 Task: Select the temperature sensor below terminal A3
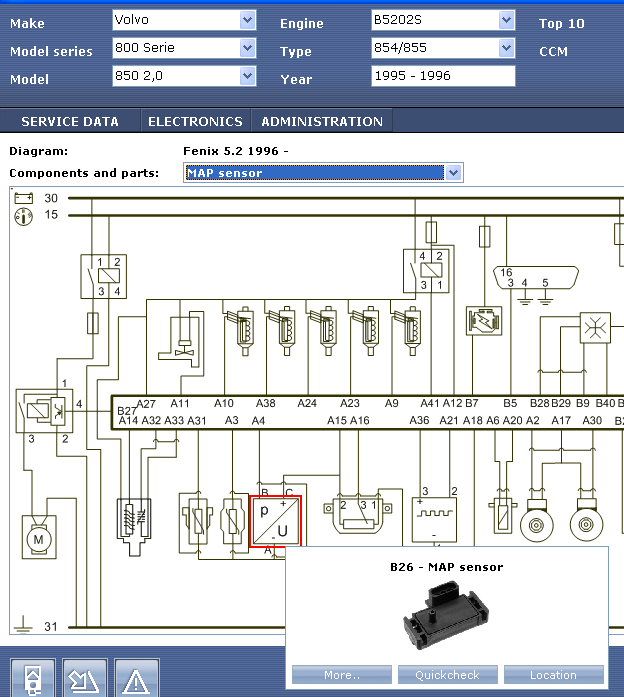click(x=232, y=521)
